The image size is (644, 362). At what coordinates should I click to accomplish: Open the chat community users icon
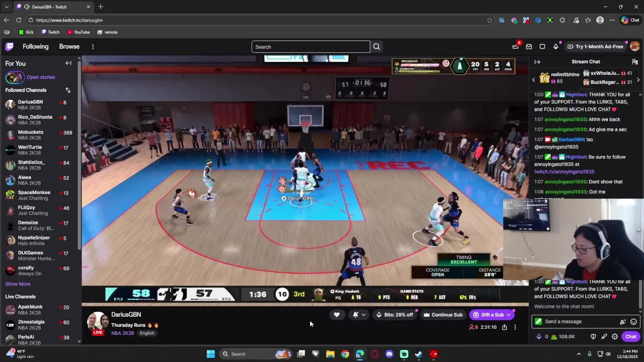(635, 62)
